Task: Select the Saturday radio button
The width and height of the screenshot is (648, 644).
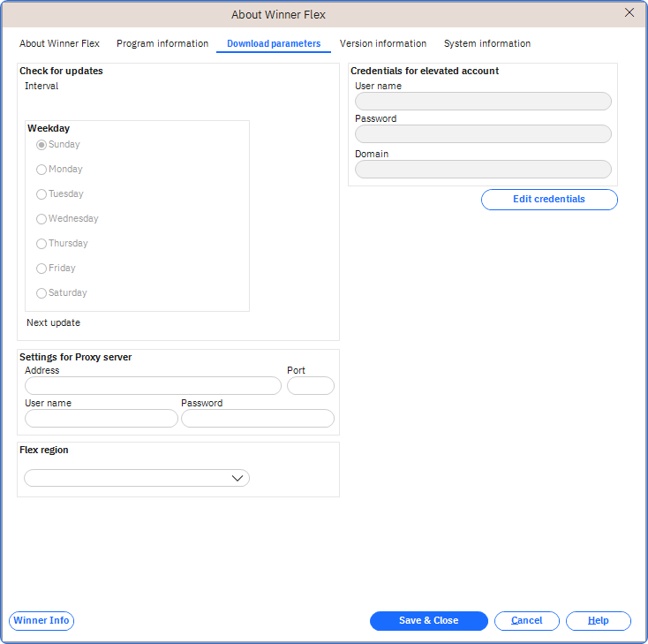Action: pos(41,293)
